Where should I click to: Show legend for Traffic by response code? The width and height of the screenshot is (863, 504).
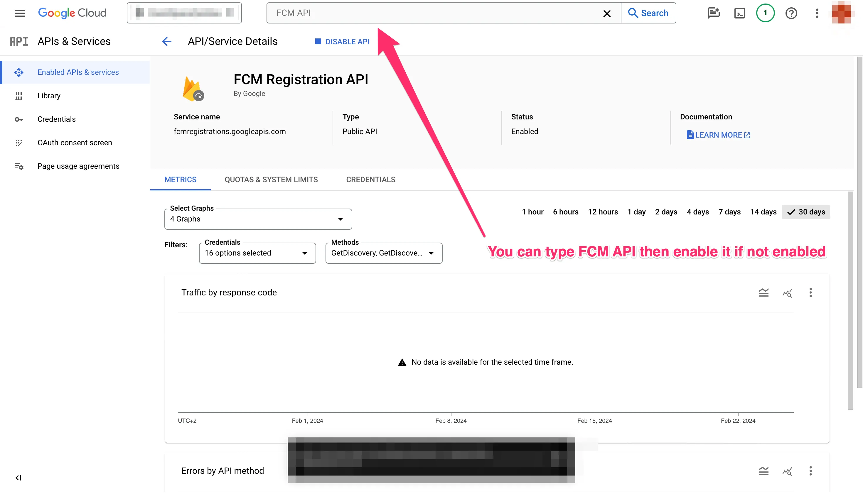[x=764, y=292]
